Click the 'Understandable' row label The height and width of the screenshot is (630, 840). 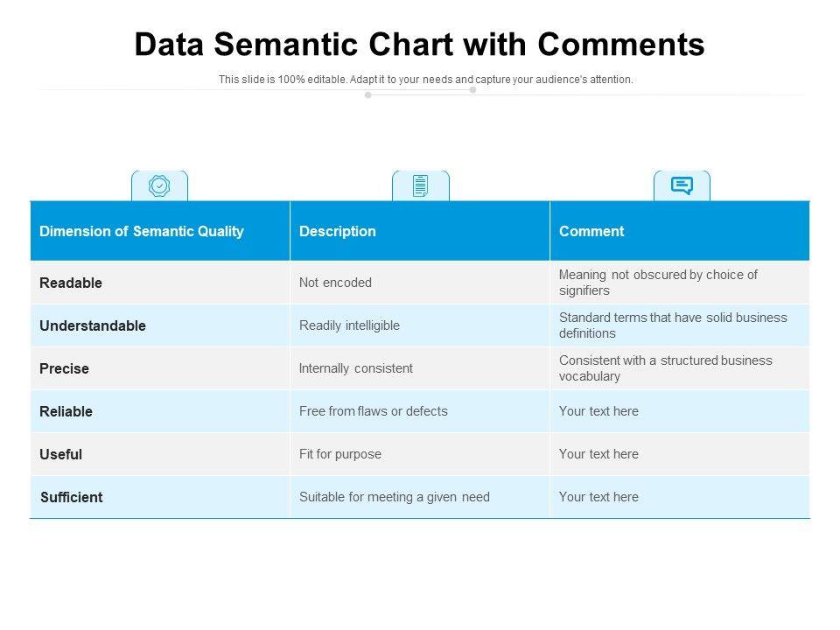(93, 325)
